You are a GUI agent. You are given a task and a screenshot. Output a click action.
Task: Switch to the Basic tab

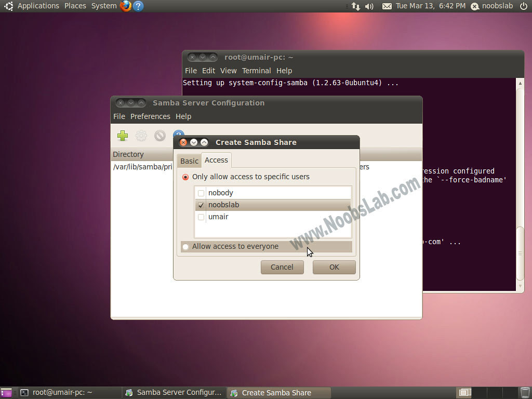click(189, 161)
